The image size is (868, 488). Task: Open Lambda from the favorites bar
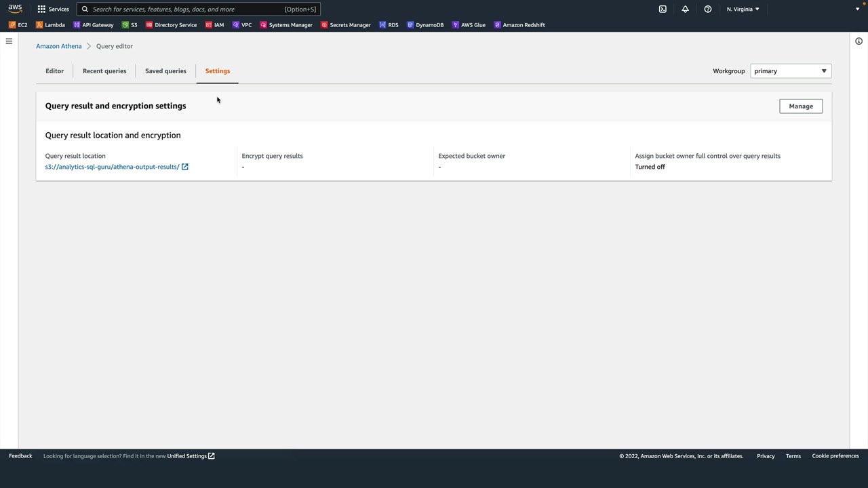point(50,25)
